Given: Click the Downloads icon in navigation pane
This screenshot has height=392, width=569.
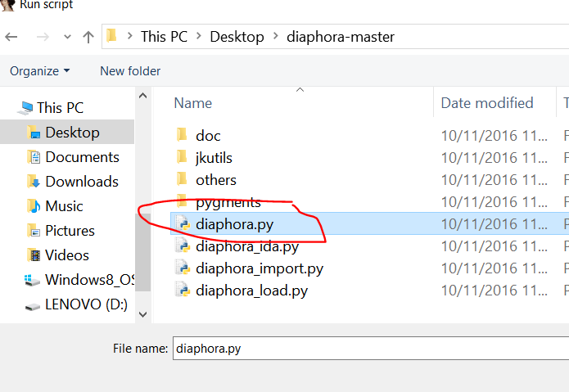Looking at the screenshot, I should pos(33,182).
